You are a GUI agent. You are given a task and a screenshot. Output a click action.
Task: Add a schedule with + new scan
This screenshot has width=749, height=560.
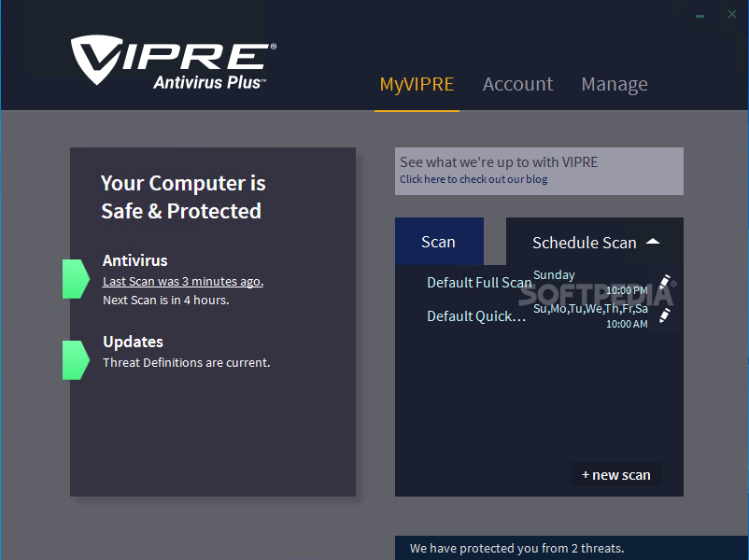(616, 474)
